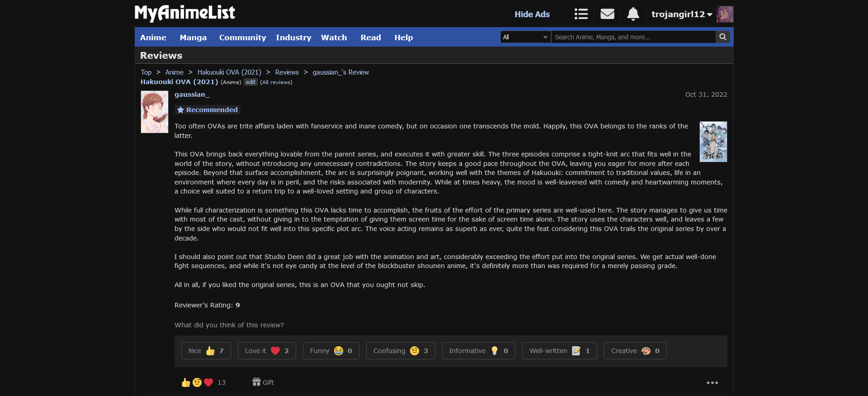Click the edit button beside the title
The image size is (868, 396).
[x=250, y=82]
